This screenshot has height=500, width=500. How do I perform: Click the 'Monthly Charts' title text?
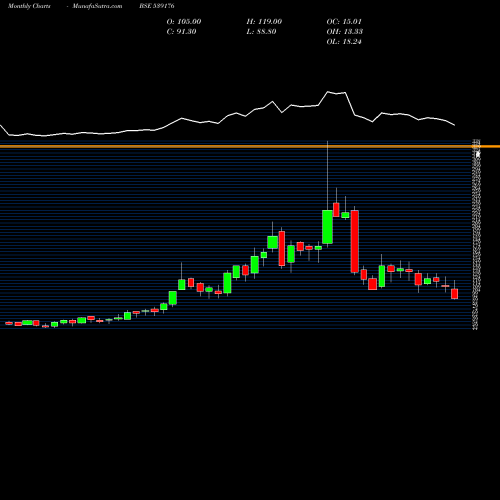pyautogui.click(x=29, y=6)
